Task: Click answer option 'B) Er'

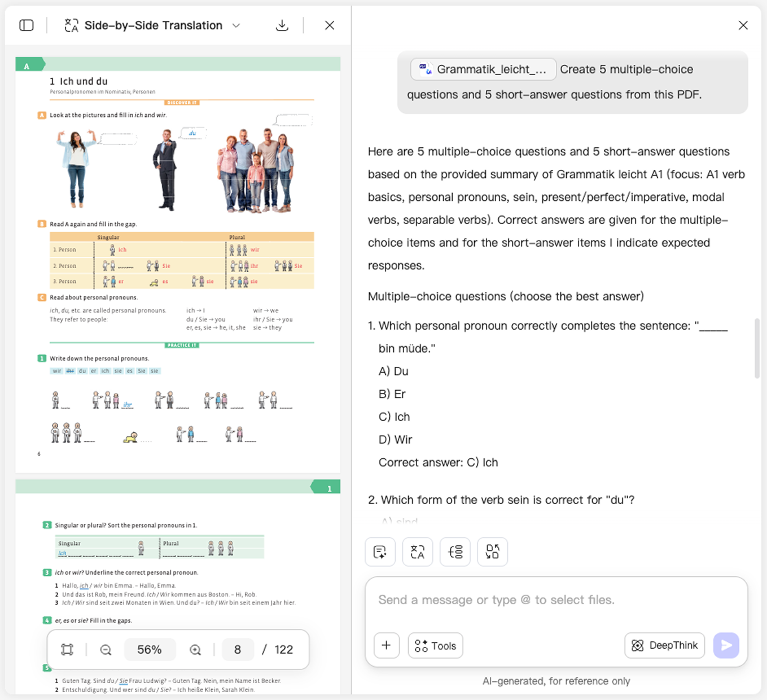Action: [x=392, y=394]
